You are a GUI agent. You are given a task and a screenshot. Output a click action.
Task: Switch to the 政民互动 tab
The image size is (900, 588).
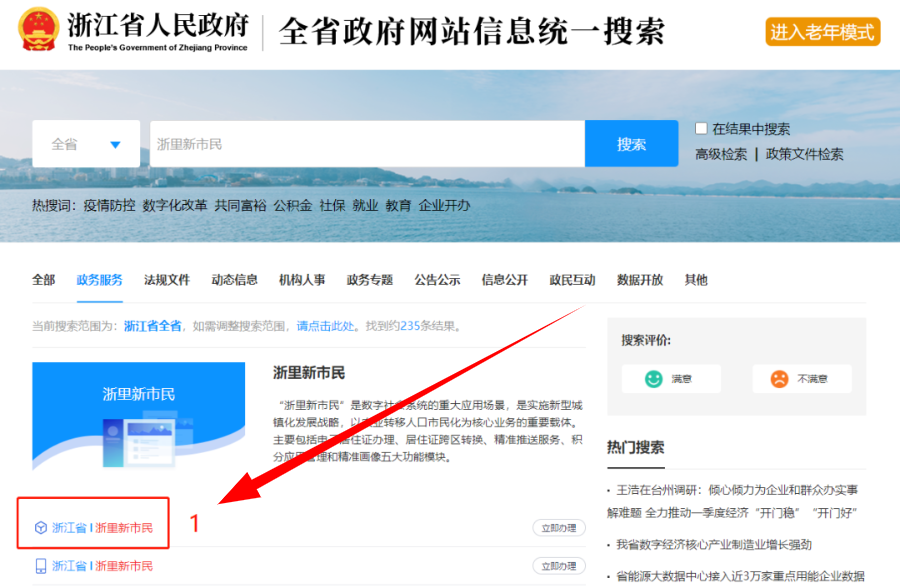pyautogui.click(x=572, y=280)
